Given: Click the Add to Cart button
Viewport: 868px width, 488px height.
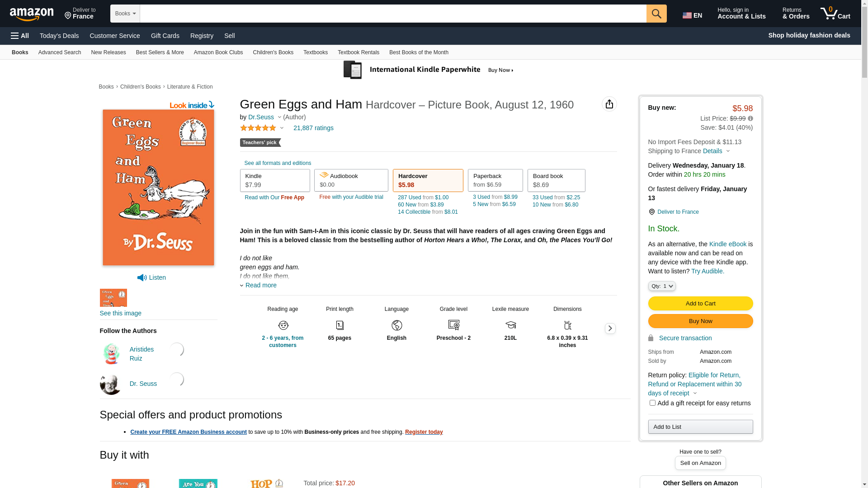Looking at the screenshot, I should coord(700,303).
